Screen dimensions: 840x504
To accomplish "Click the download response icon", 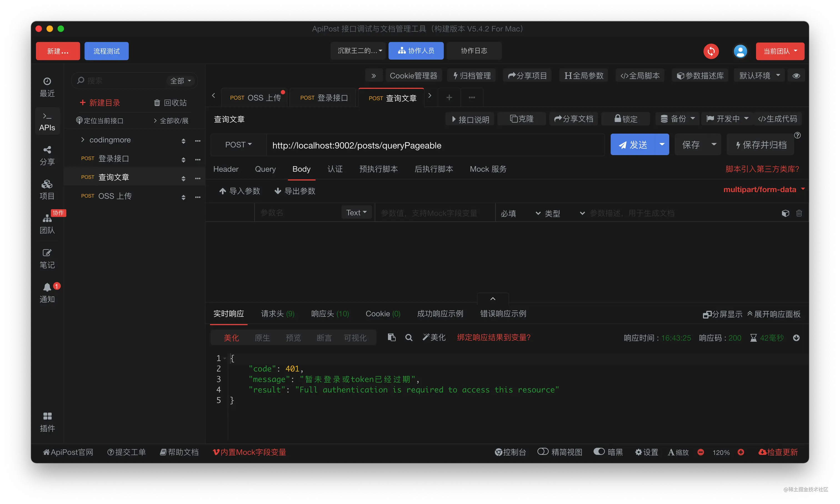I will [796, 337].
